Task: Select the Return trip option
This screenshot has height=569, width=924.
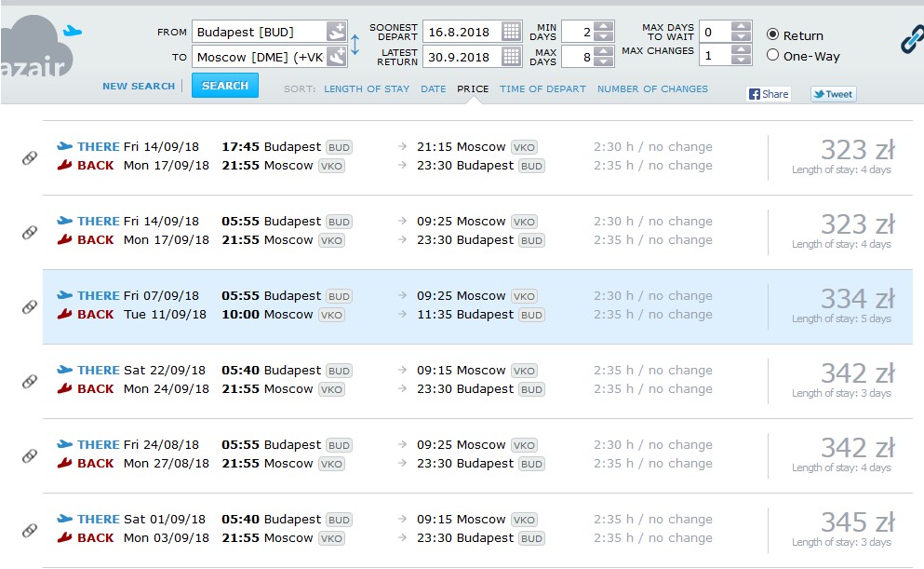Action: coord(772,34)
